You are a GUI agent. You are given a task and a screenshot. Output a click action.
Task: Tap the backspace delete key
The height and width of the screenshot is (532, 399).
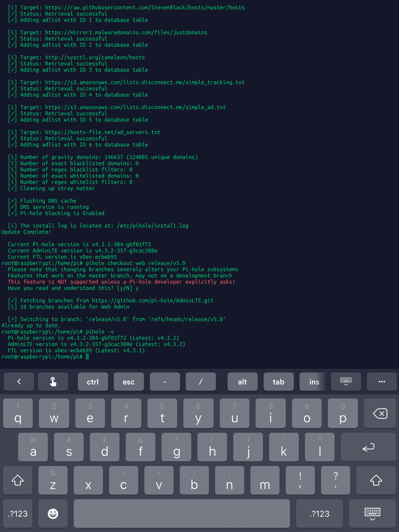click(380, 413)
